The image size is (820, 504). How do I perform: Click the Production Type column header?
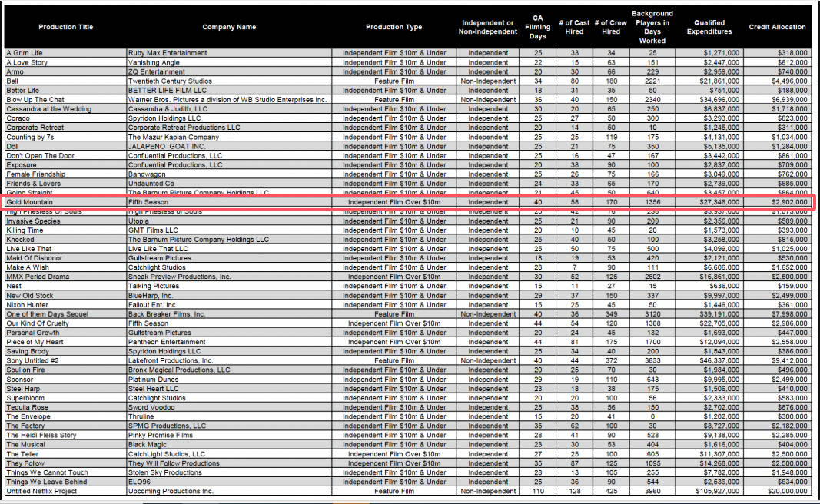(393, 27)
